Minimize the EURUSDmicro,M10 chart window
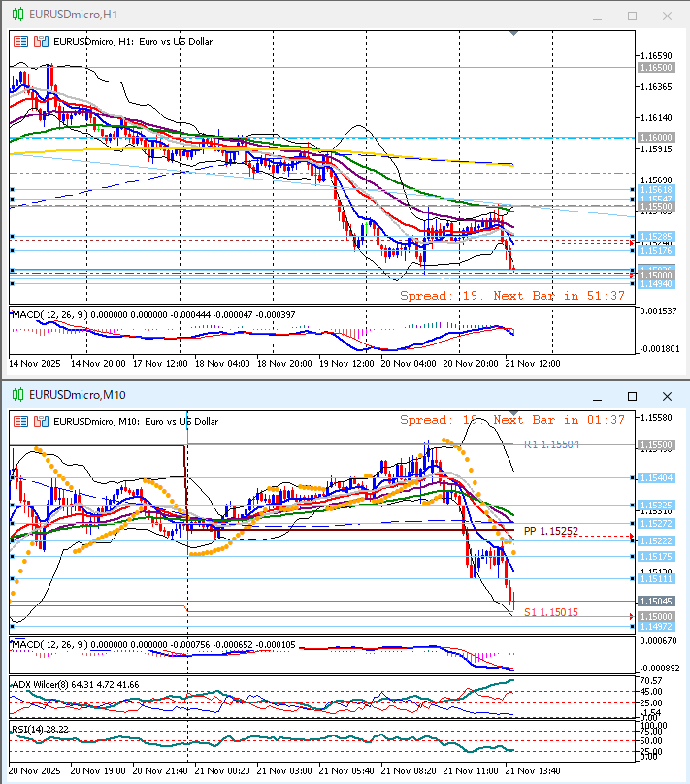 coord(597,396)
